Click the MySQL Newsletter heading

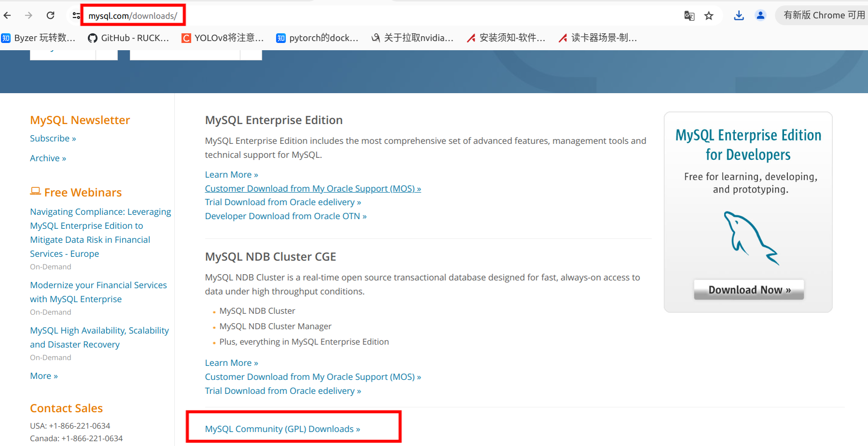80,120
